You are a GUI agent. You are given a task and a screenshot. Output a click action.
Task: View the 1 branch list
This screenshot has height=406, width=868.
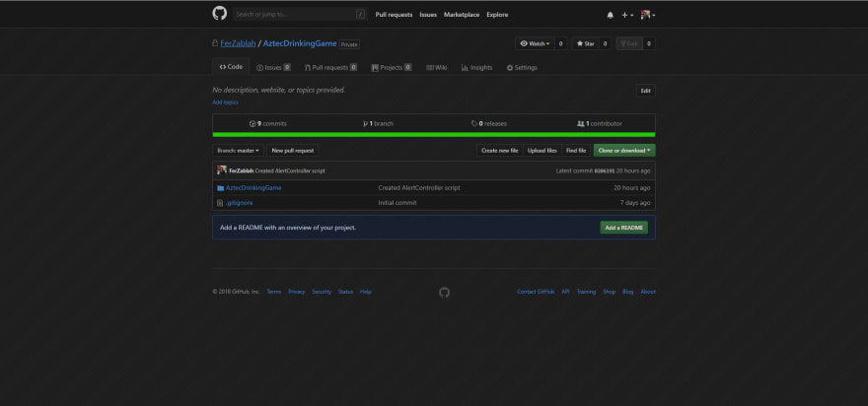pos(378,124)
